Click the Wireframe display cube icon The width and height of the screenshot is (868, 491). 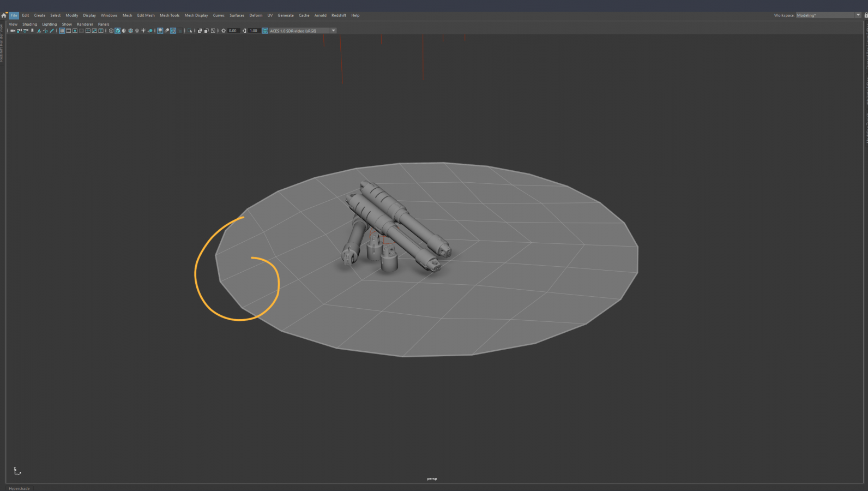111,31
